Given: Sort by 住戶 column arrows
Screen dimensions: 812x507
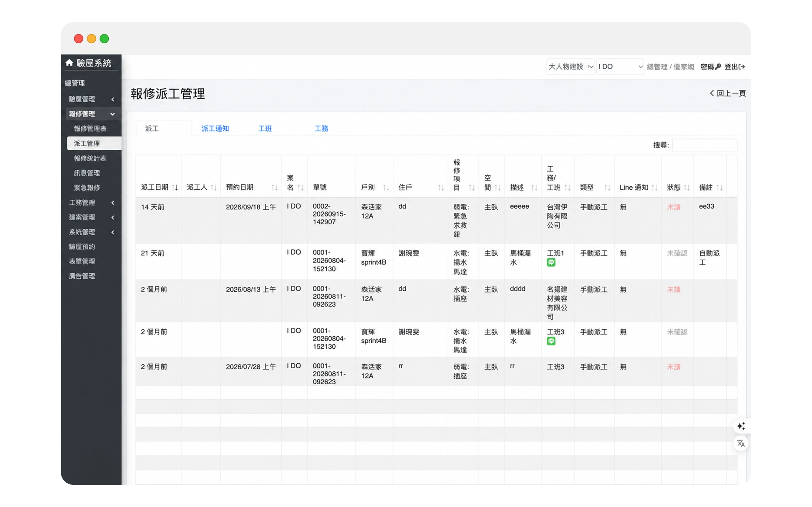Looking at the screenshot, I should click(441, 188).
